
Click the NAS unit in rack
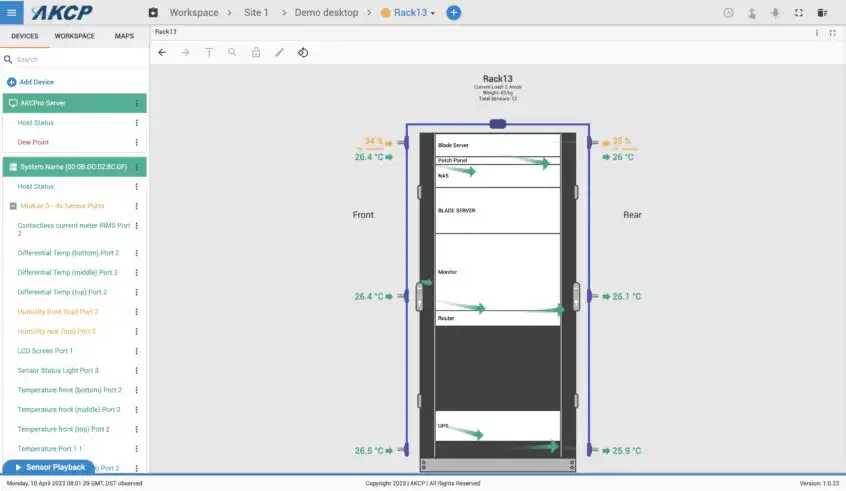(x=497, y=176)
